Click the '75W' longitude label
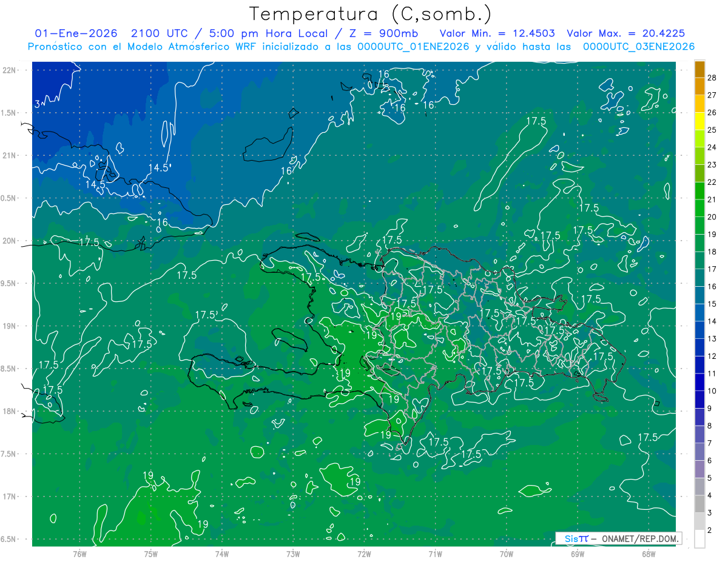 pyautogui.click(x=150, y=554)
